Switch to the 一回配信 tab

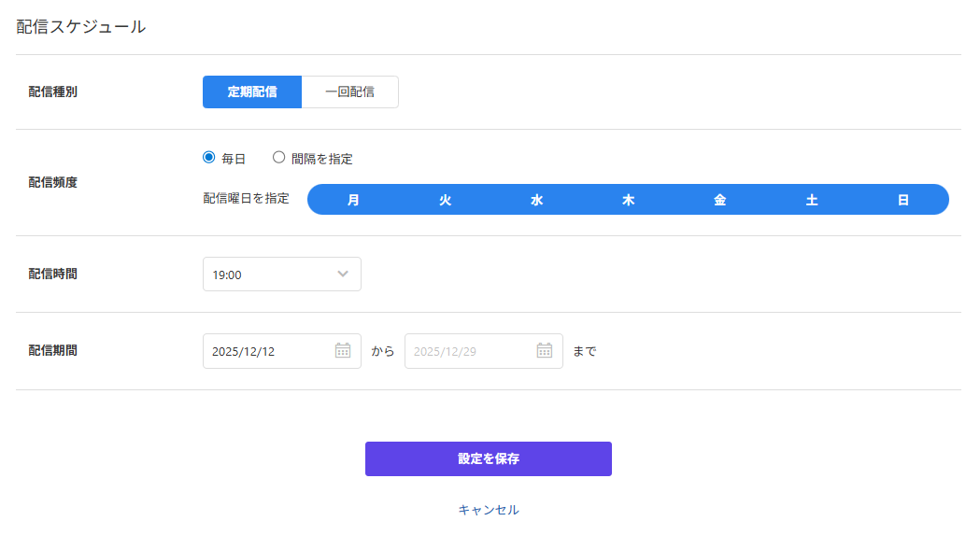pyautogui.click(x=349, y=92)
